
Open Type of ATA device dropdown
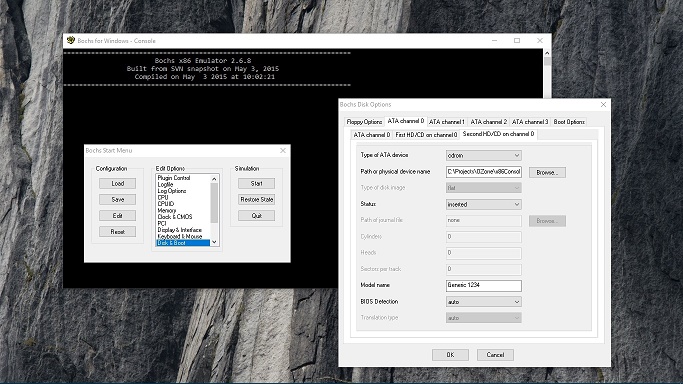tap(484, 155)
